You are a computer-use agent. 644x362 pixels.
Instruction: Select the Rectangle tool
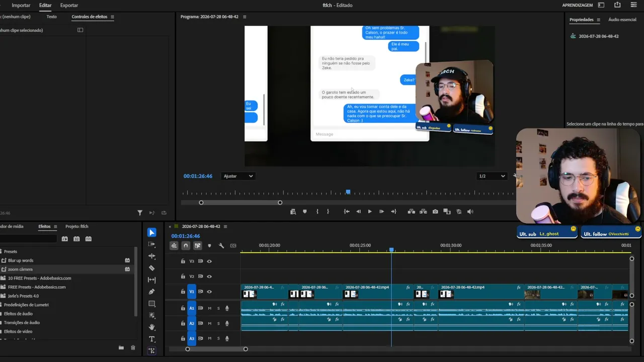151,304
